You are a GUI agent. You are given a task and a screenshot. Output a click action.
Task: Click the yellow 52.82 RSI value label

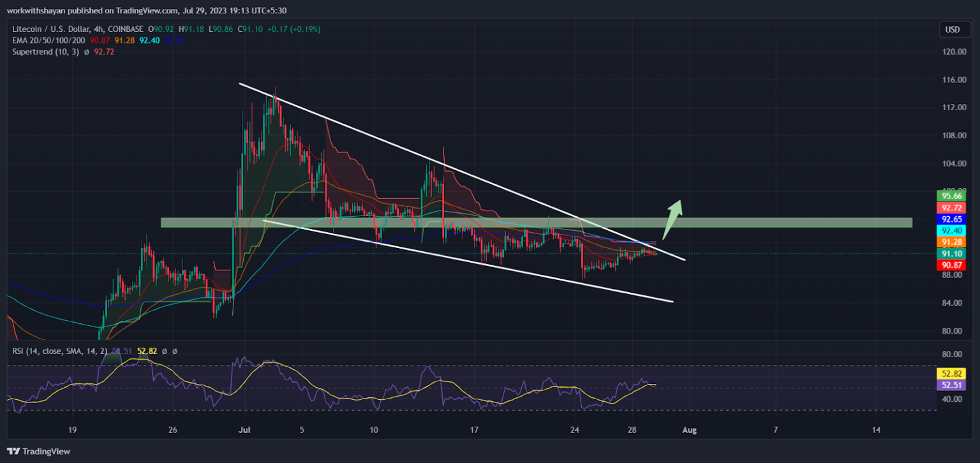click(x=949, y=374)
